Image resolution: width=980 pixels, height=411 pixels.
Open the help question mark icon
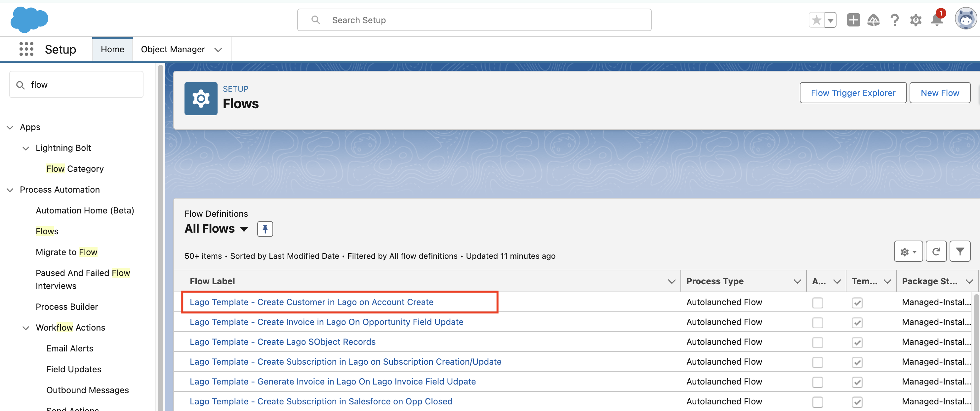894,20
